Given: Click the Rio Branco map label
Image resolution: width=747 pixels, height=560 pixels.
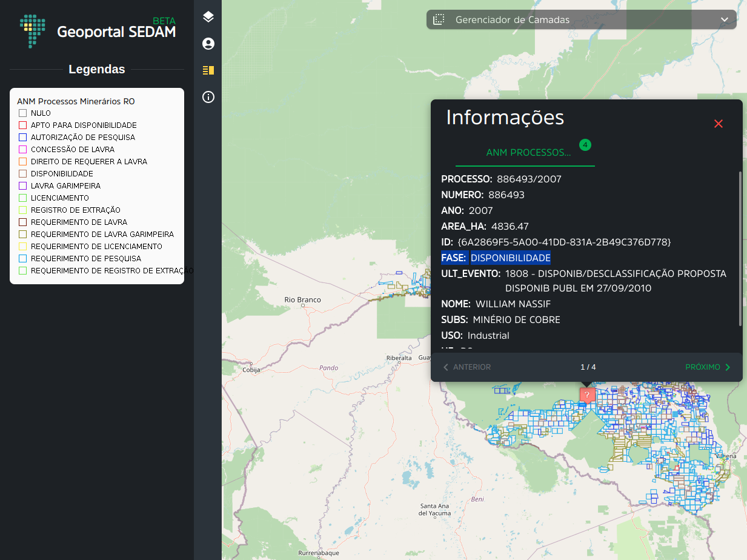Looking at the screenshot, I should [x=303, y=300].
